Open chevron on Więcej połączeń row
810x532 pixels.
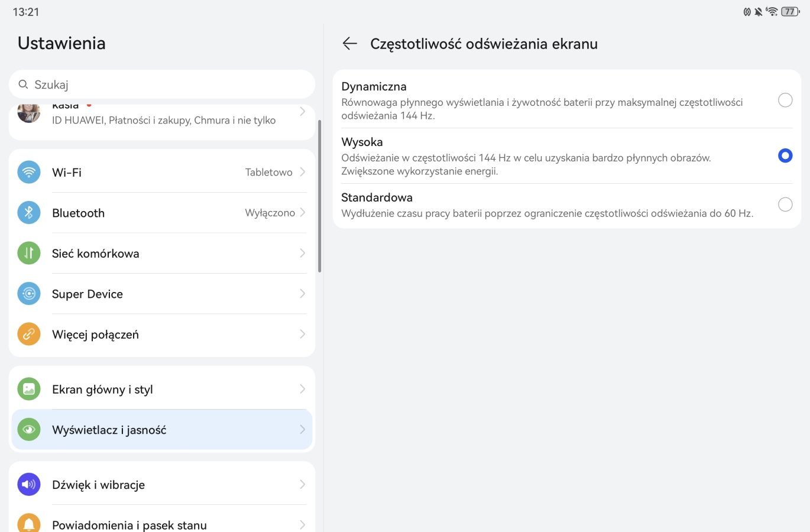tap(302, 334)
